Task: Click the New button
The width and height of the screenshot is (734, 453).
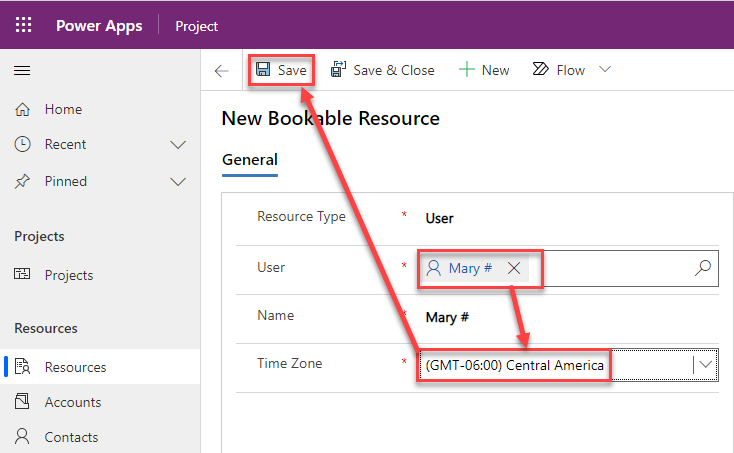Action: (484, 70)
